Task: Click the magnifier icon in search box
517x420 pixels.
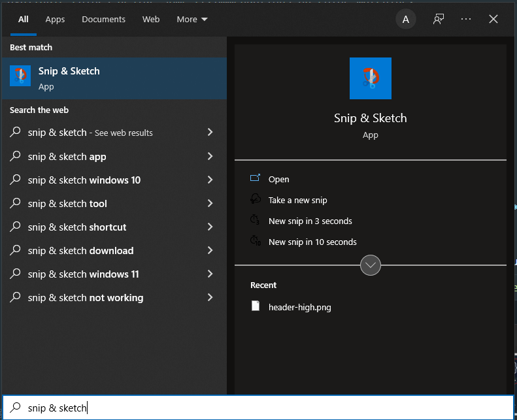Action: coord(15,408)
